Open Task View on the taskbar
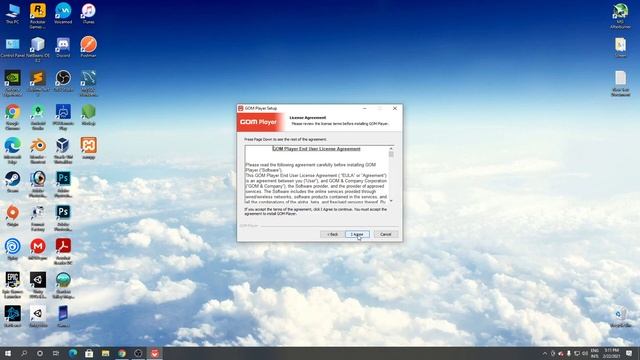The image size is (640, 360). tap(56, 353)
